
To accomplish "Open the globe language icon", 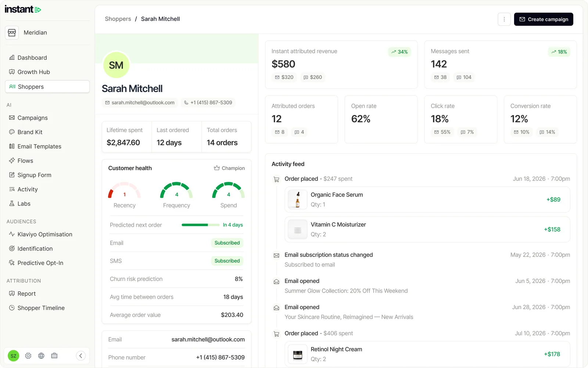I will click(41, 355).
